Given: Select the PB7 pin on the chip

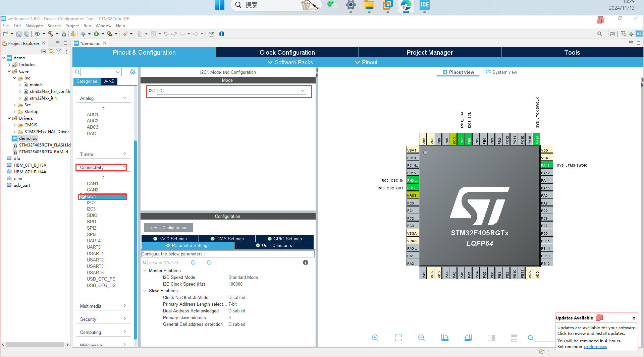Looking at the screenshot, I should pyautogui.click(x=462, y=139).
